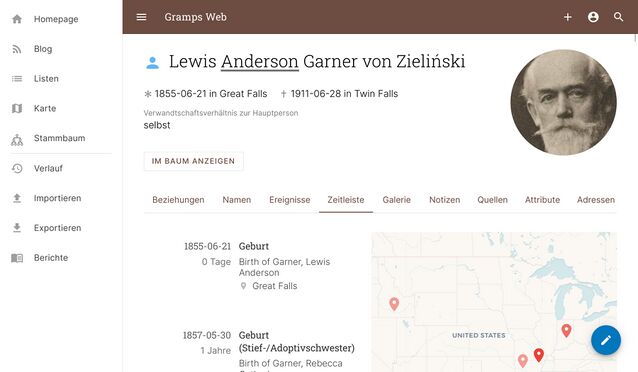Click the '1 Jahre' age label
Image resolution: width=638 pixels, height=372 pixels.
(216, 350)
